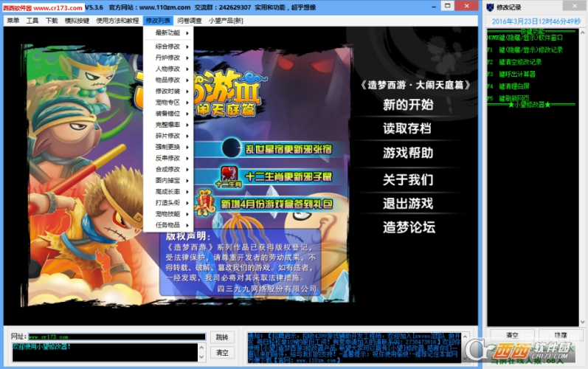Click down arrow of 修改记录 scrollbar
This screenshot has height=369, width=588.
(x=582, y=322)
